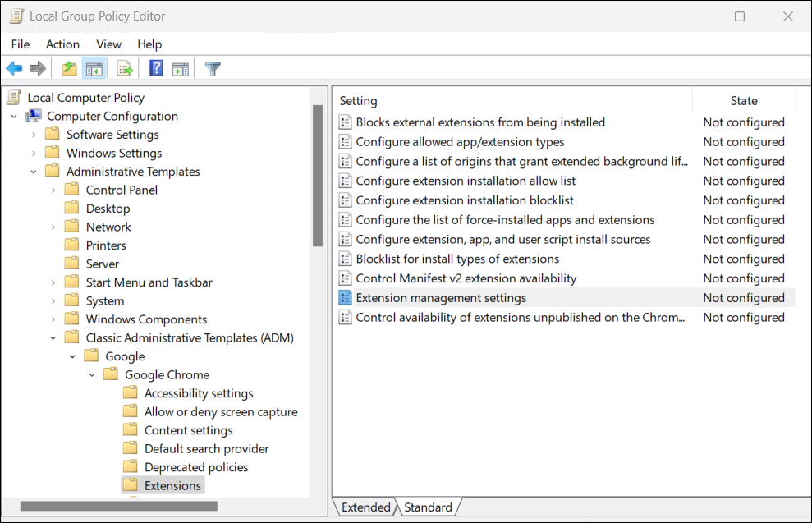Expand the Windows Components folder

coord(53,319)
